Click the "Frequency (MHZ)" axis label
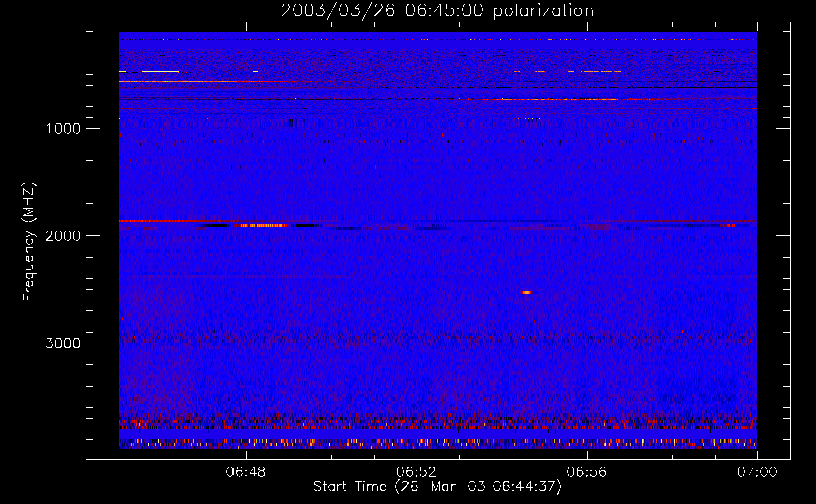This screenshot has height=504, width=816. coord(29,242)
